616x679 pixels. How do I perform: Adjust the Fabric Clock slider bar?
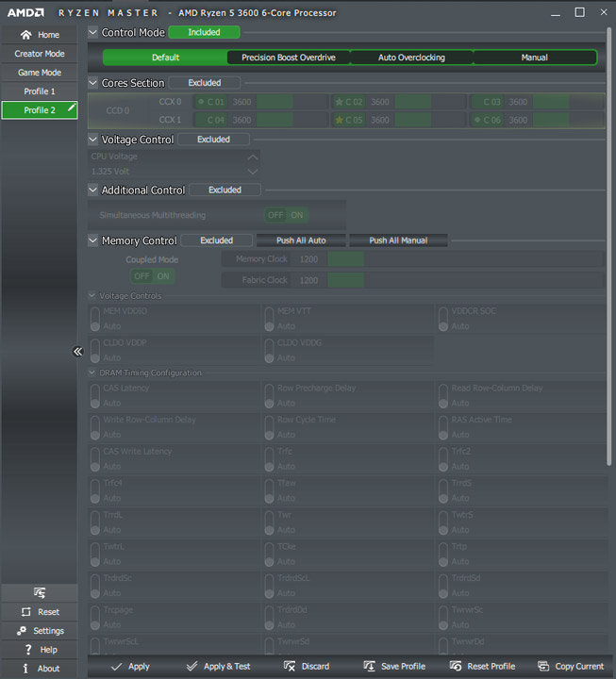[466, 280]
